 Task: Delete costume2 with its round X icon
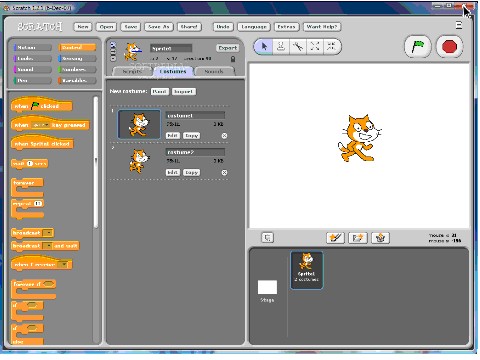point(224,172)
